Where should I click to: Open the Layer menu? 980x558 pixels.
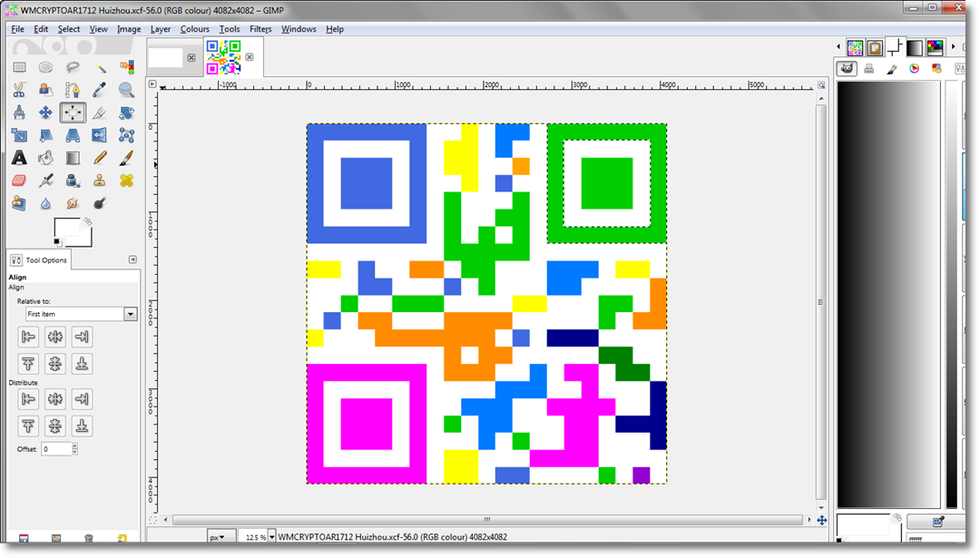160,29
